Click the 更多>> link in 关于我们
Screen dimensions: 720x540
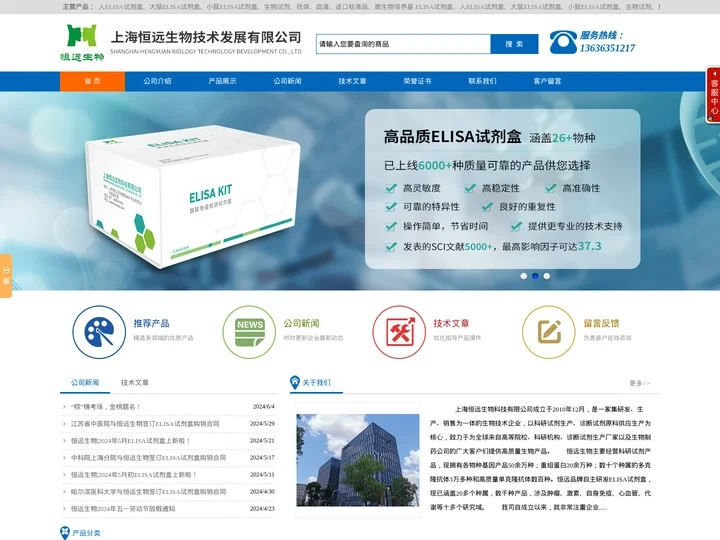[640, 383]
